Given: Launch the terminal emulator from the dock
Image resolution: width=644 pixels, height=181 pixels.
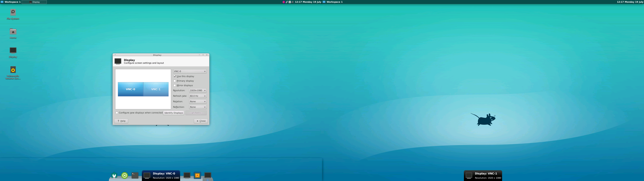Looking at the screenshot, I should pos(135,175).
